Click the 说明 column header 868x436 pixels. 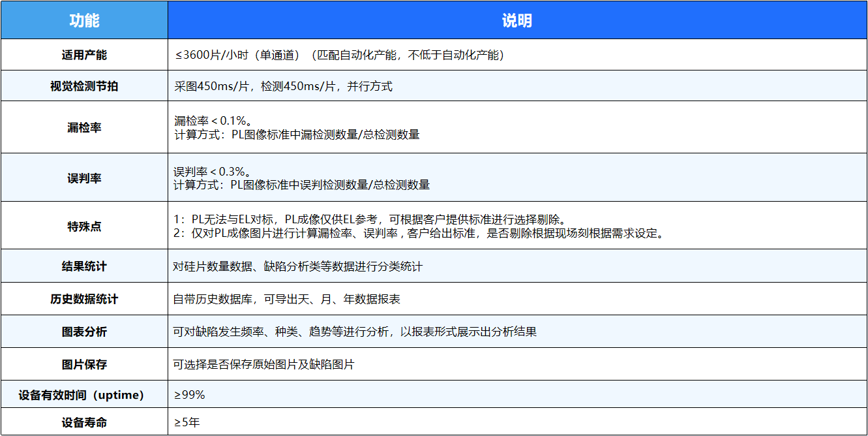[x=516, y=20]
